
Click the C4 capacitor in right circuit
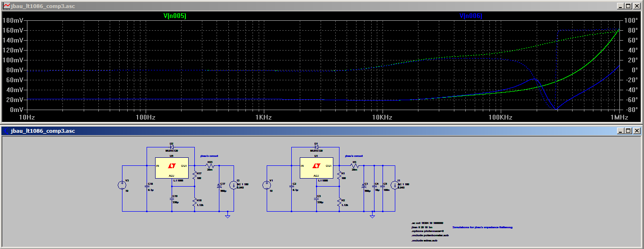(x=374, y=186)
